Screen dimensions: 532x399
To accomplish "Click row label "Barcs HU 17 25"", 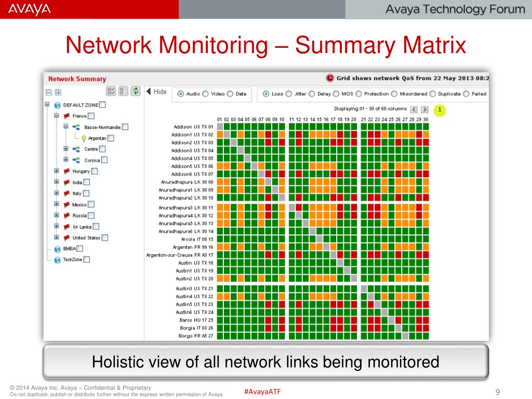I will [x=196, y=320].
